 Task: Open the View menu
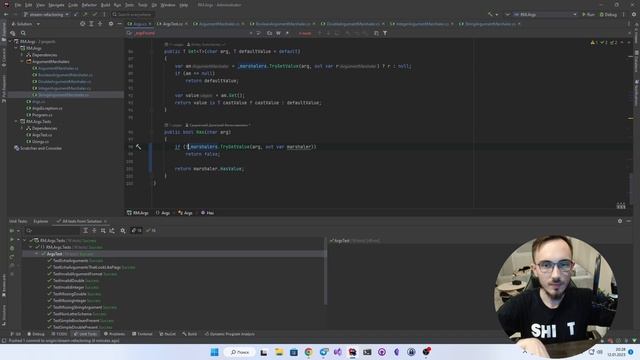click(40, 5)
